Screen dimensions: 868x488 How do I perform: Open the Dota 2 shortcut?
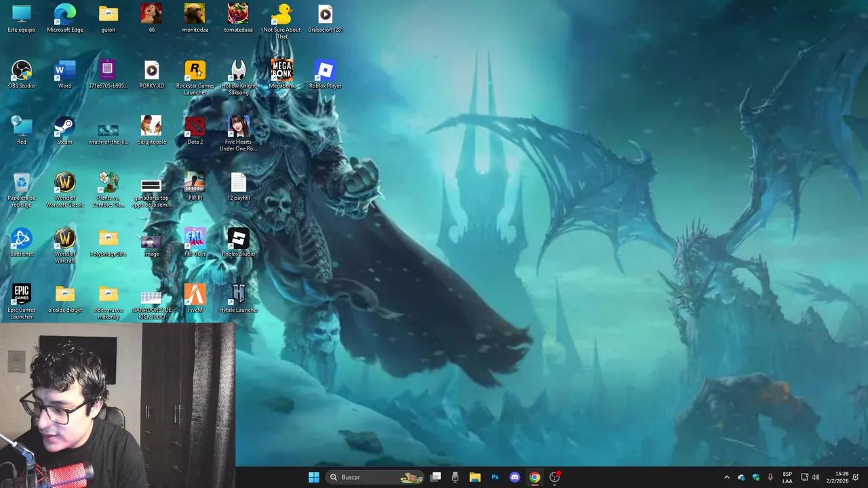click(x=195, y=131)
